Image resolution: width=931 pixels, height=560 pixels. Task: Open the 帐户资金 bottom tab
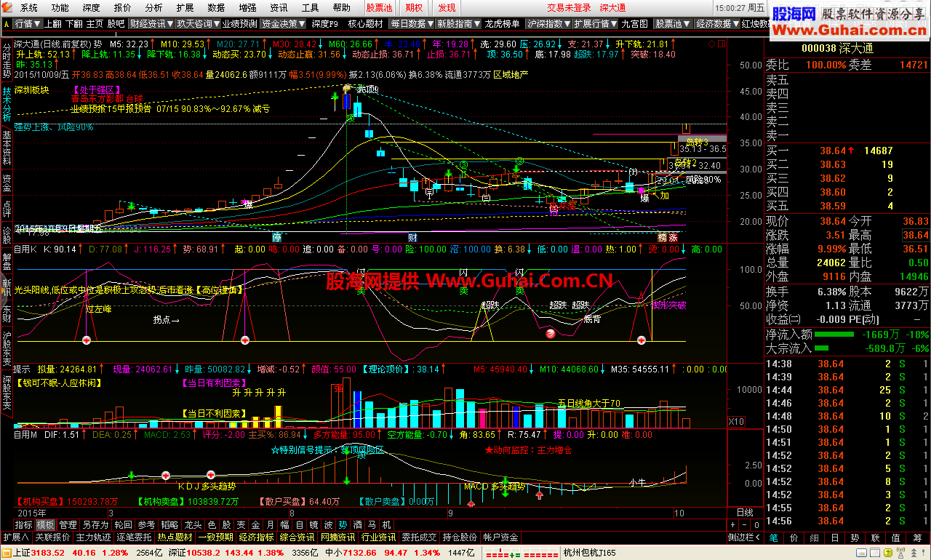pyautogui.click(x=500, y=537)
